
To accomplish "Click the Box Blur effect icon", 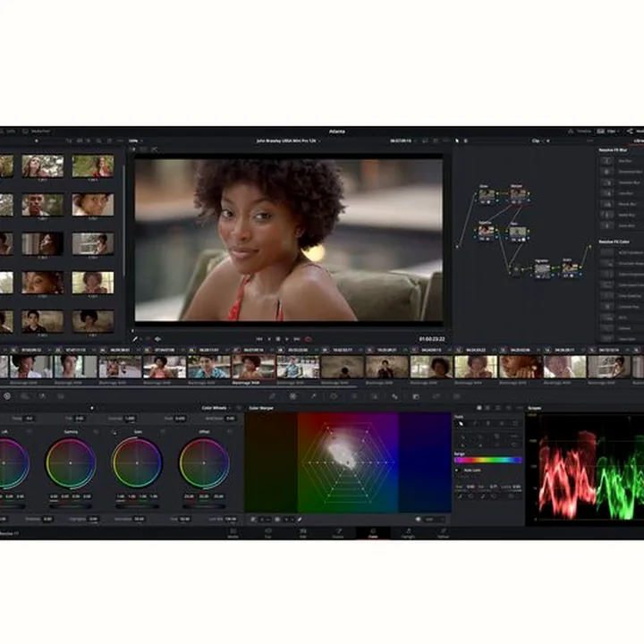I will coord(606,161).
